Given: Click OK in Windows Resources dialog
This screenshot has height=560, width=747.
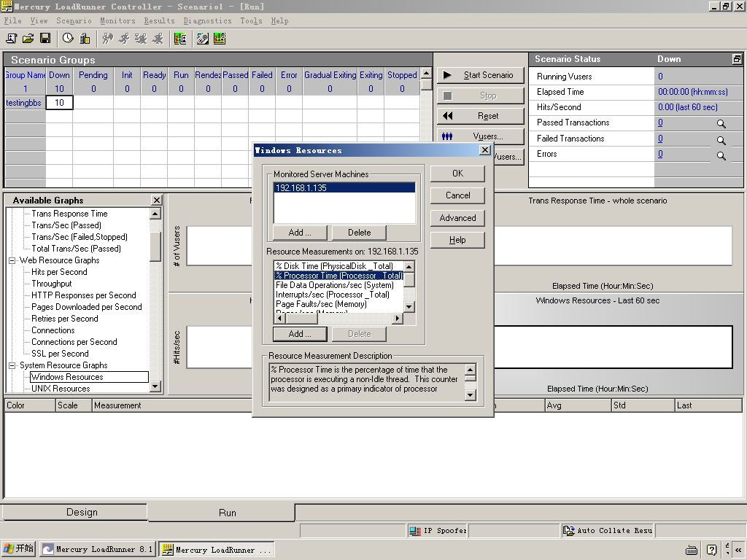Looking at the screenshot, I should pos(457,174).
